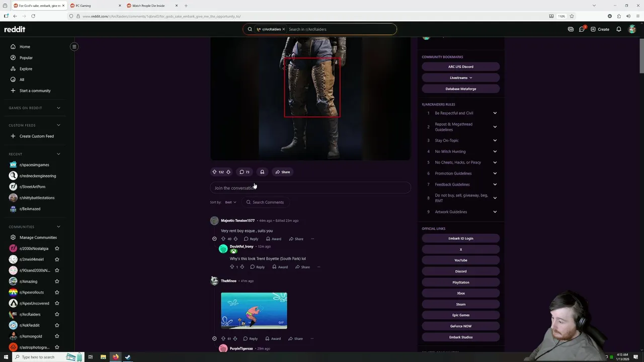Click the Reddit logo
This screenshot has width=644, height=362.
pyautogui.click(x=15, y=29)
